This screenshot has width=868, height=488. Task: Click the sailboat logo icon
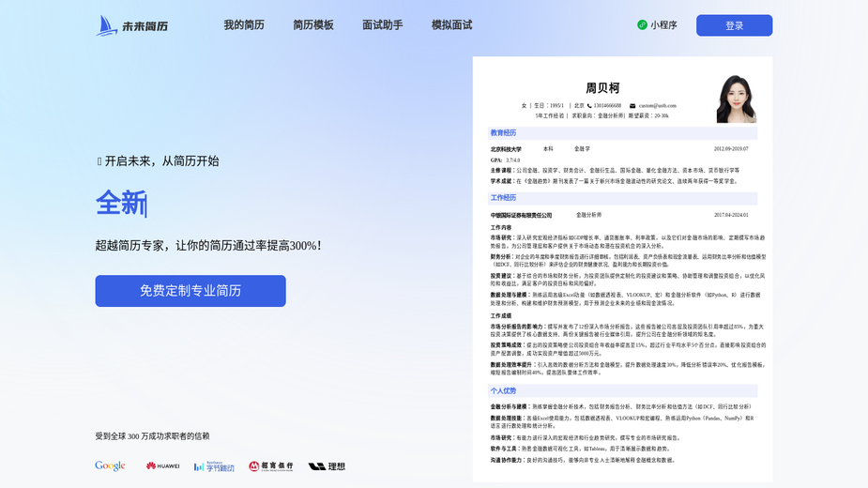click(x=106, y=25)
